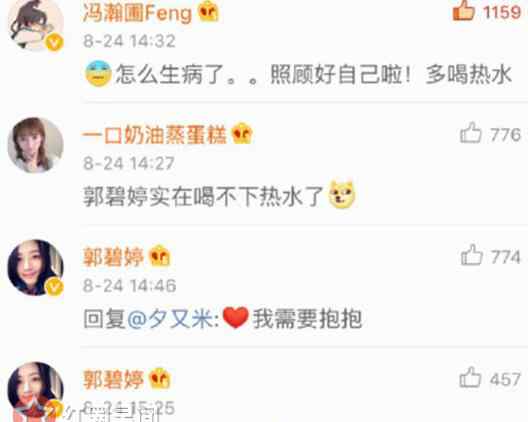Open 郭碧婷's profile from the 14:46 comment

[x=113, y=257]
